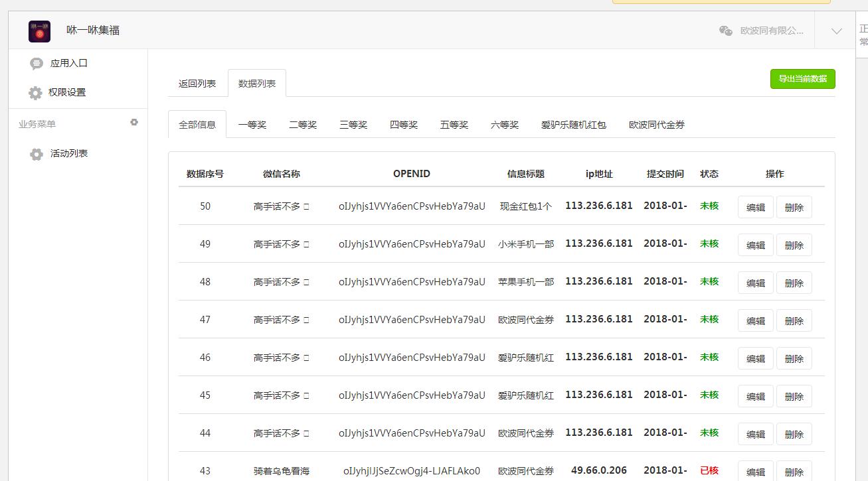Click the 业务菜单 section label
The width and height of the screenshot is (868, 481).
[37, 124]
